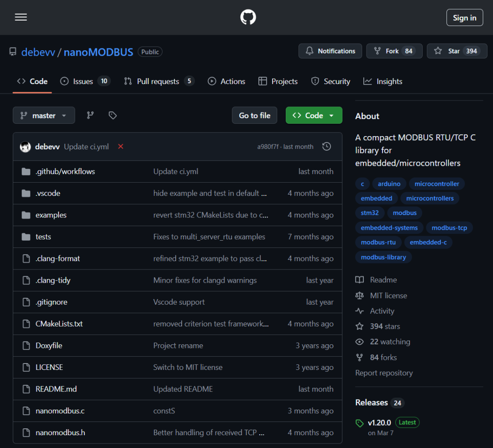
Task: Select the modbus-tcp topic tag
Action: click(x=449, y=227)
